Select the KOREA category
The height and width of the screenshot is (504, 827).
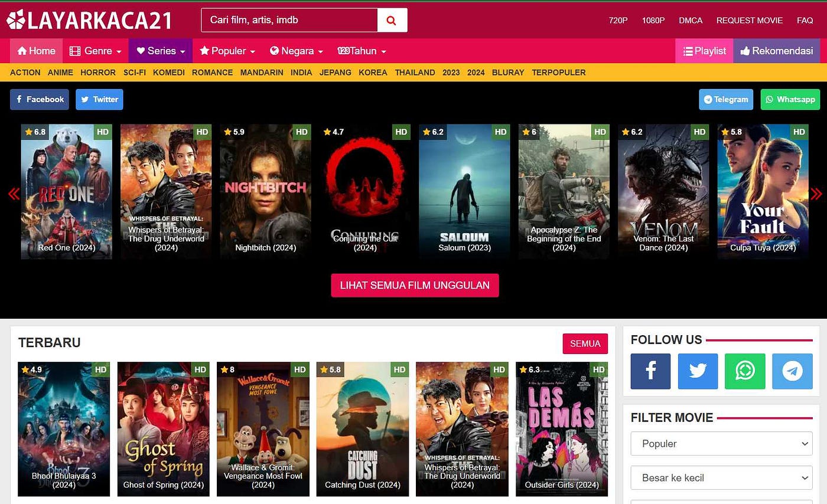point(373,73)
